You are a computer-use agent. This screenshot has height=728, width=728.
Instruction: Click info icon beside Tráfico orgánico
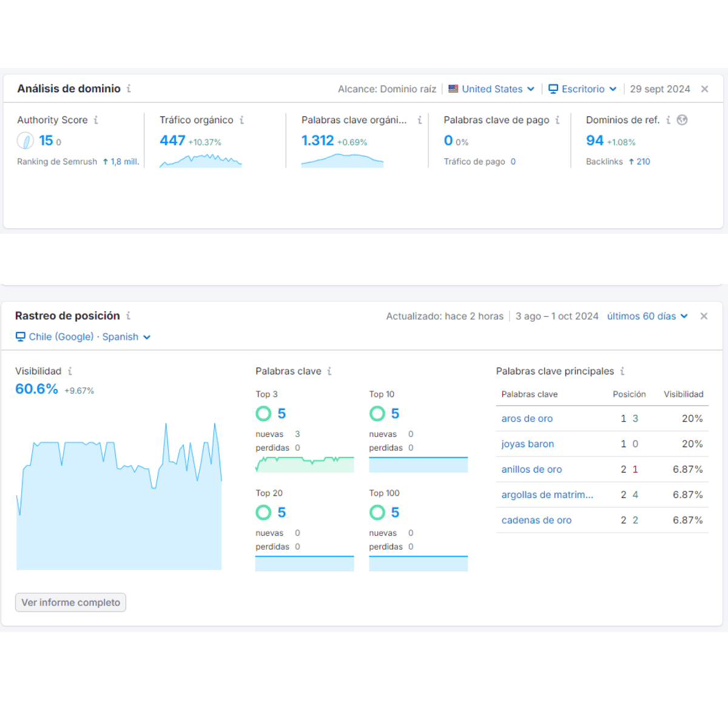pos(241,120)
